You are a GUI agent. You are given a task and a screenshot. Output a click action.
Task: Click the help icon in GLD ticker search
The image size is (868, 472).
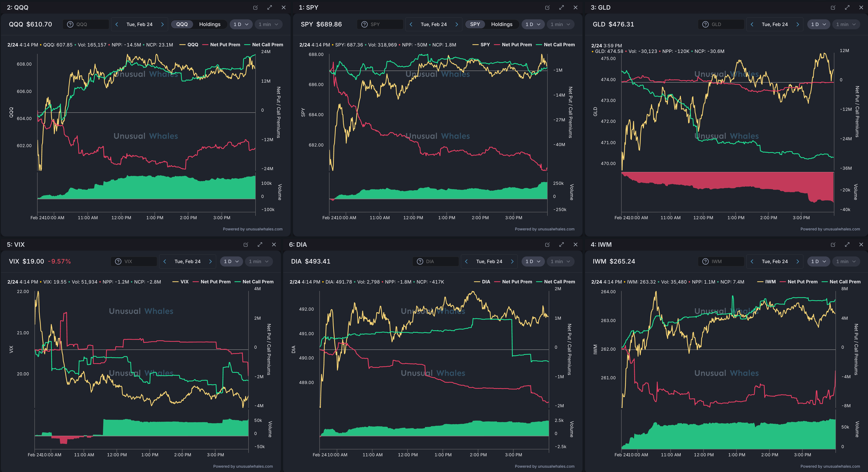point(705,24)
